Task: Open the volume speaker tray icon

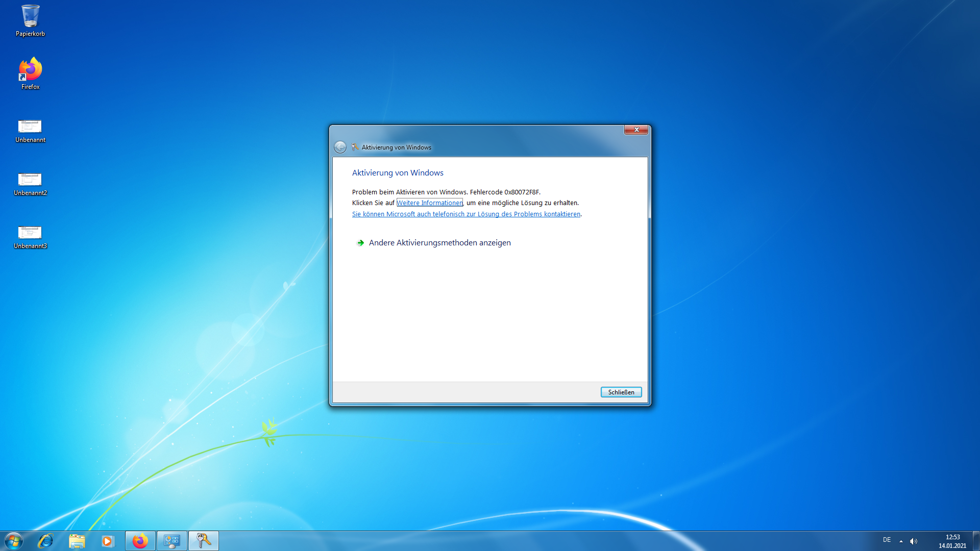Action: click(913, 541)
